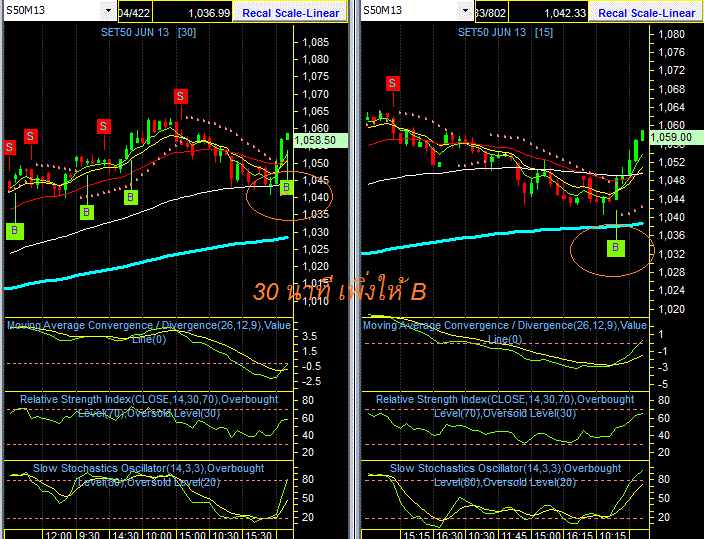Select the Slow Stochastics Oscillator label in the 15-minute panel
Image resolution: width=704 pixels, height=539 pixels.
point(505,475)
